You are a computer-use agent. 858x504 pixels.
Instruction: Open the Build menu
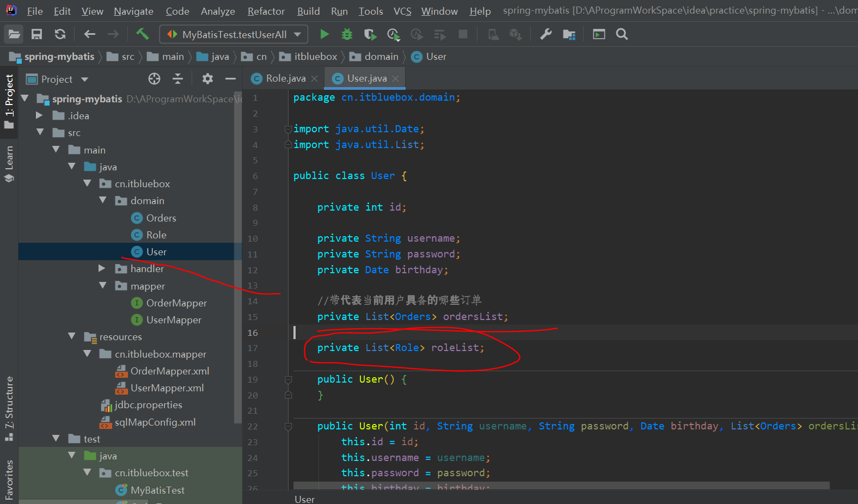(x=309, y=11)
